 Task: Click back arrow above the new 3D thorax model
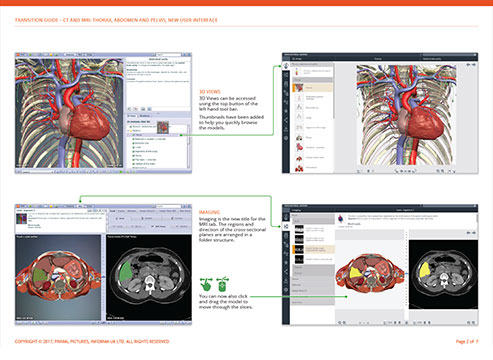(468, 64)
